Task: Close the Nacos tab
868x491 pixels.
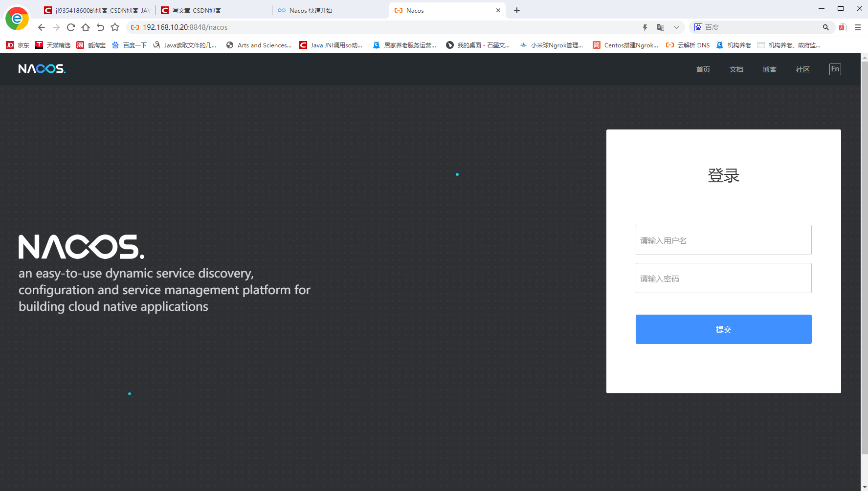Action: tap(498, 10)
